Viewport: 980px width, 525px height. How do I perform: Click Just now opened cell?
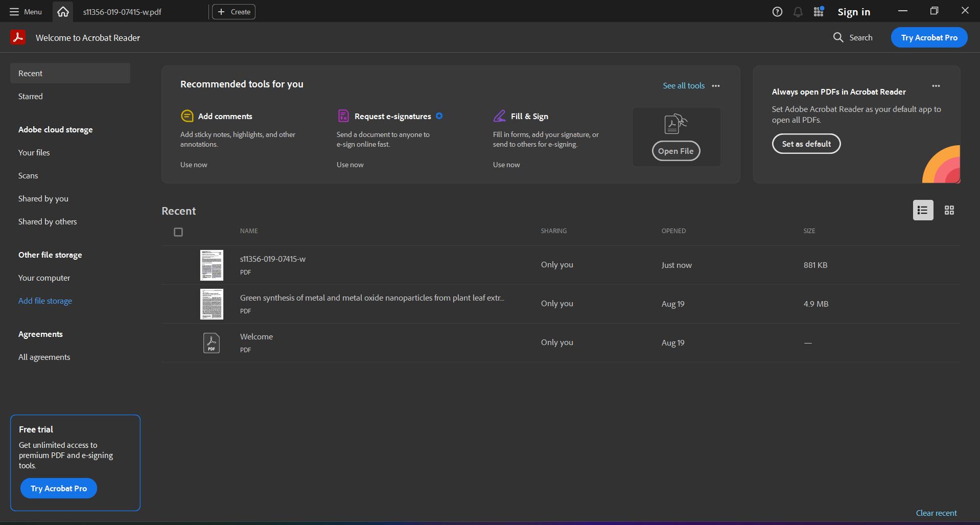676,265
